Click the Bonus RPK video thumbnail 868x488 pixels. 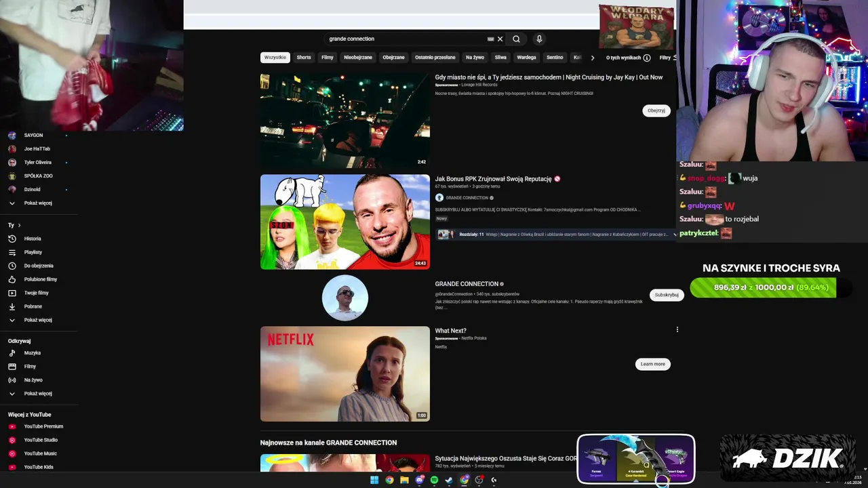tap(345, 222)
